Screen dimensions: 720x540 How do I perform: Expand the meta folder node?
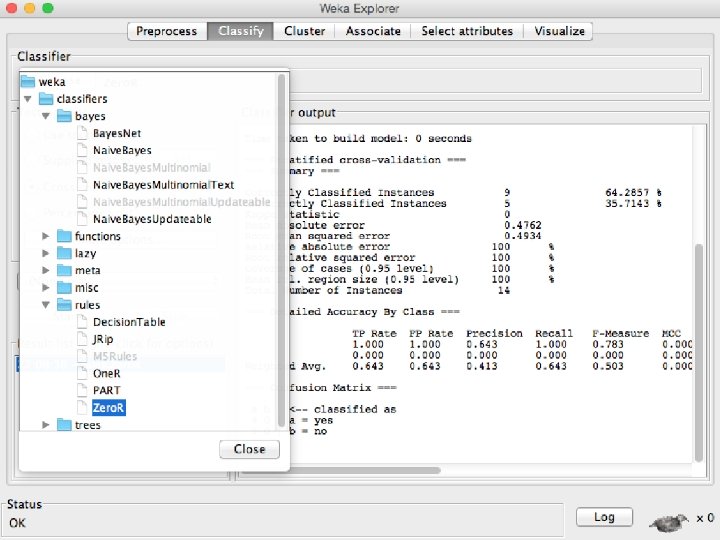pos(45,270)
